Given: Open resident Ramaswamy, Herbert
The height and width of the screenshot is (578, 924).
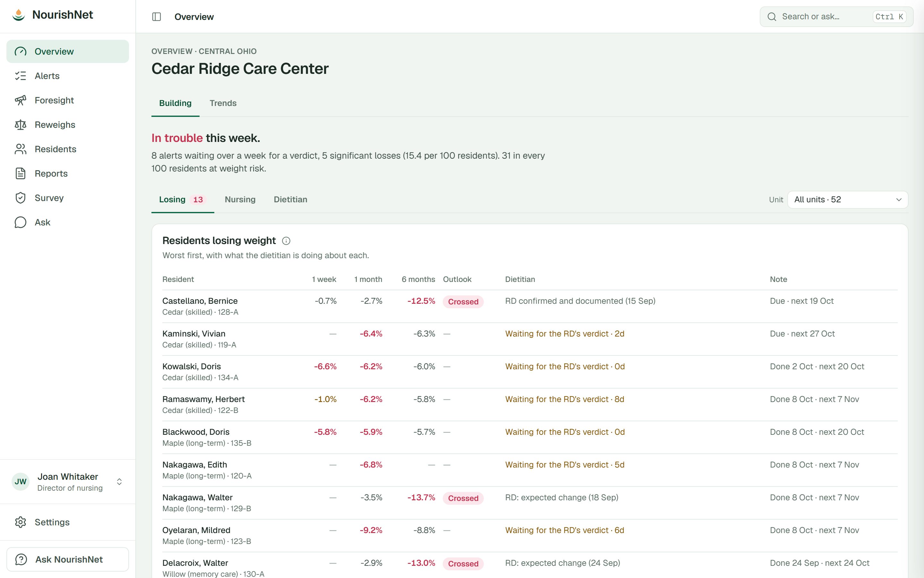Looking at the screenshot, I should click(x=203, y=399).
